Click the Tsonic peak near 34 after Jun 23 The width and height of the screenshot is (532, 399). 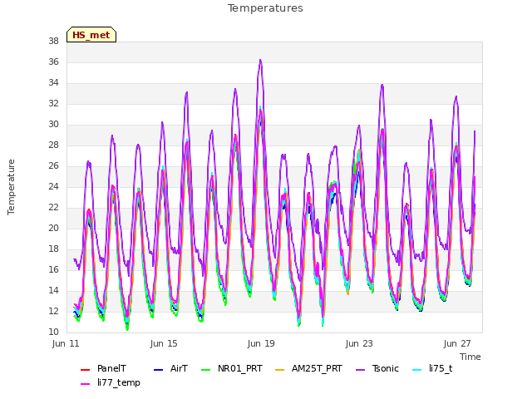pos(382,85)
